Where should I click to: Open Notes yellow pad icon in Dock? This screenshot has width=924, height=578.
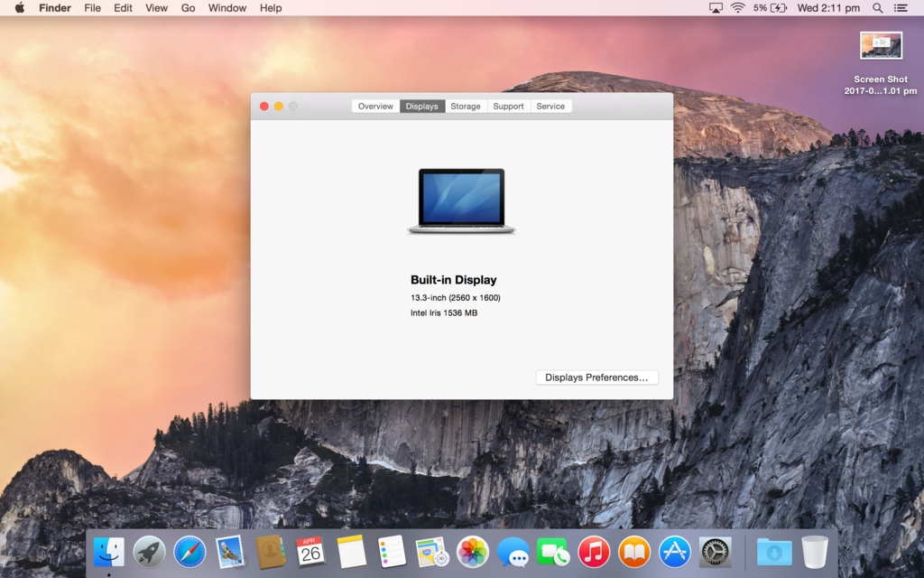pyautogui.click(x=351, y=553)
